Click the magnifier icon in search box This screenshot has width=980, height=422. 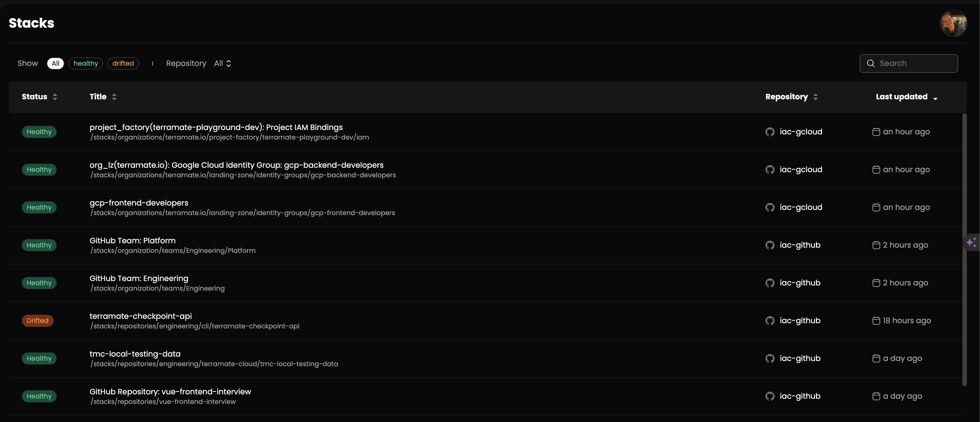click(x=871, y=63)
